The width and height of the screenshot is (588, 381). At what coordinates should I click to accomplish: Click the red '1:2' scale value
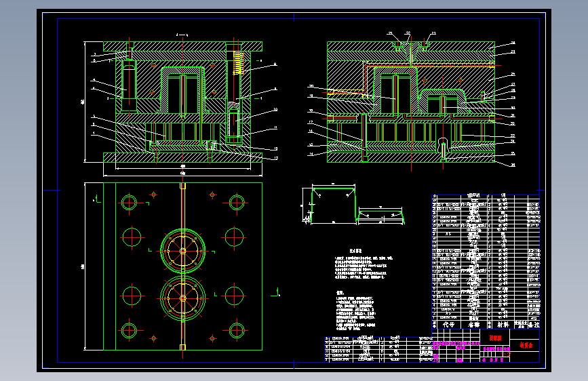pyautogui.click(x=506, y=354)
